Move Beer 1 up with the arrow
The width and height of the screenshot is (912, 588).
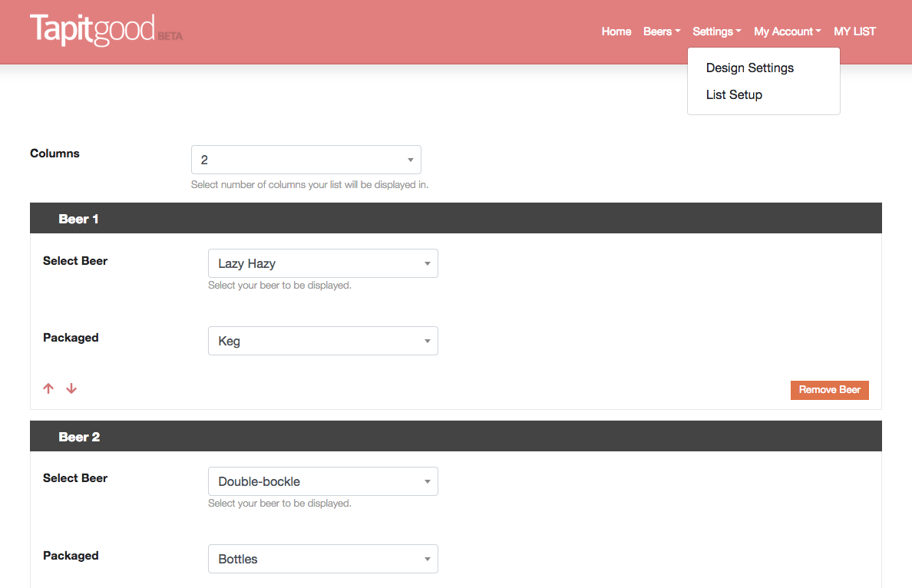[x=48, y=388]
